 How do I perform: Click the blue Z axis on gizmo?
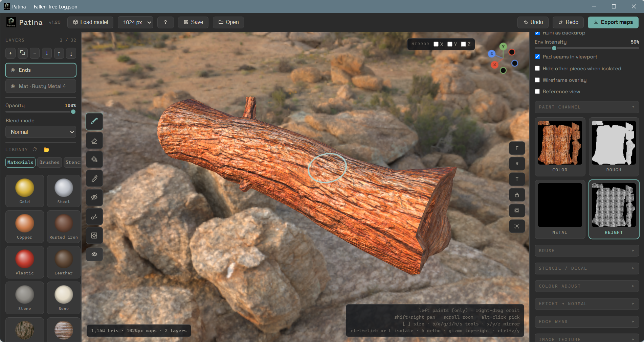coord(492,54)
